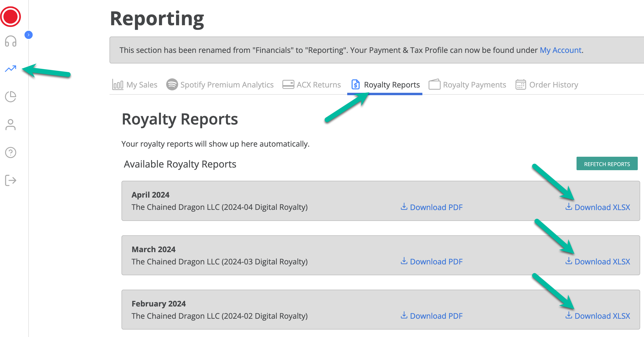Open the user profile sidebar icon
Screen dimensions: 644x337
[x=11, y=125]
